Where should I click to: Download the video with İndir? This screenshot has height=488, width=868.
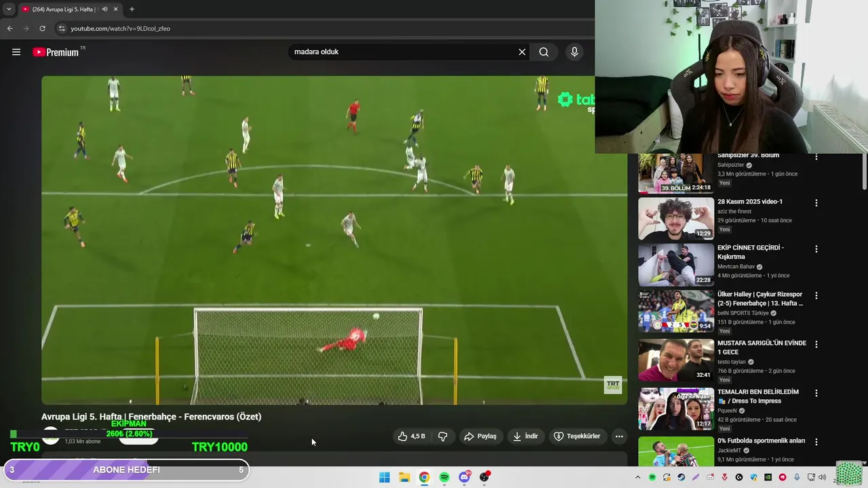[526, 436]
